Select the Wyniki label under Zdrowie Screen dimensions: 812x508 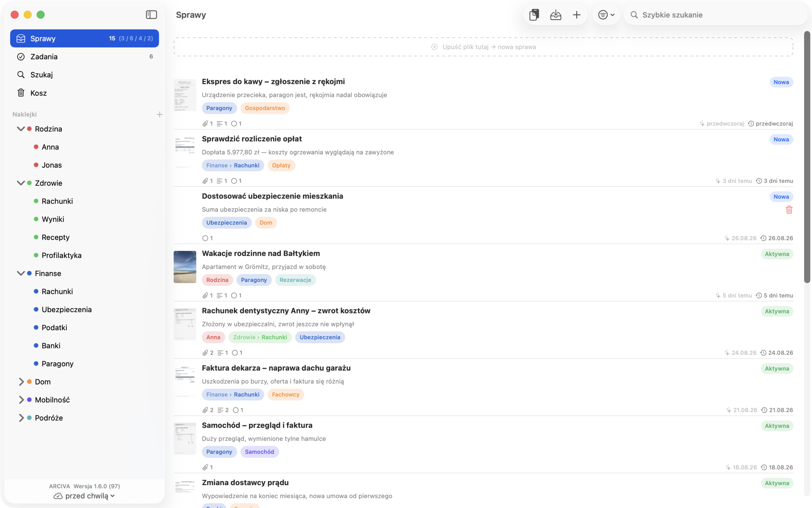pyautogui.click(x=53, y=219)
